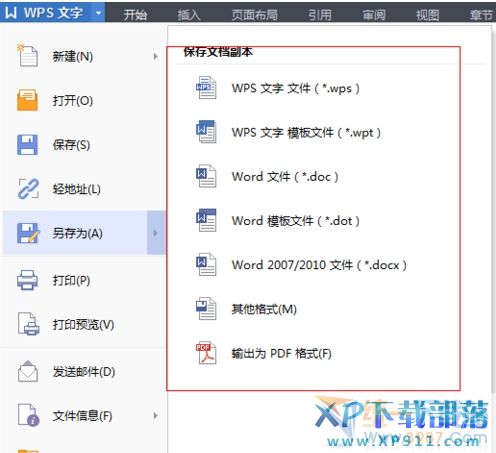Image resolution: width=496 pixels, height=453 pixels.
Task: Open the WPS 文字 dropdown arrow
Action: [x=98, y=13]
